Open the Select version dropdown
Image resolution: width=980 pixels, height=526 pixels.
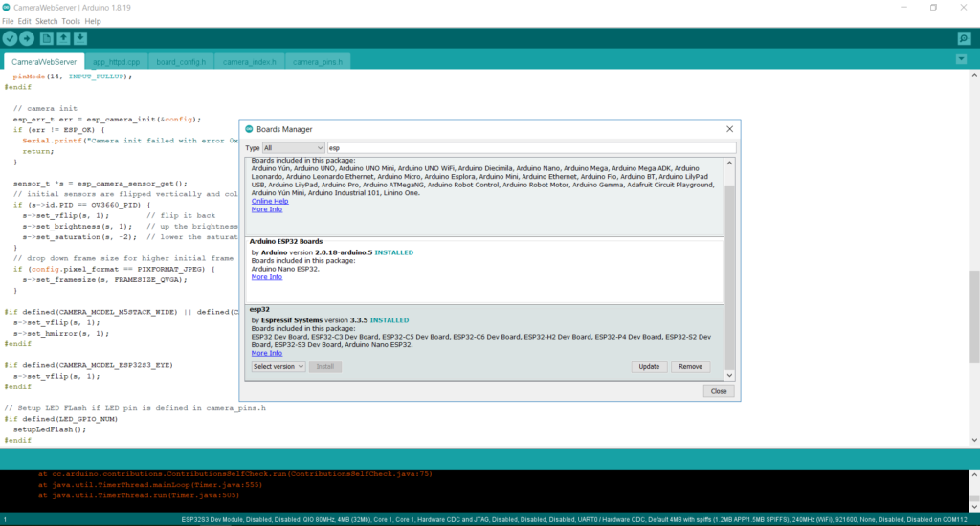pyautogui.click(x=278, y=366)
